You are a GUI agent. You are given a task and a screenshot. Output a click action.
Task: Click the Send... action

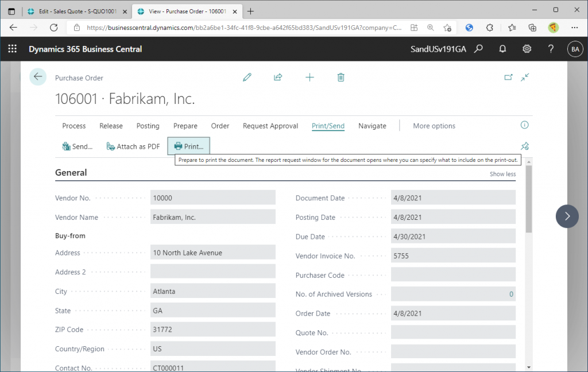[78, 146]
